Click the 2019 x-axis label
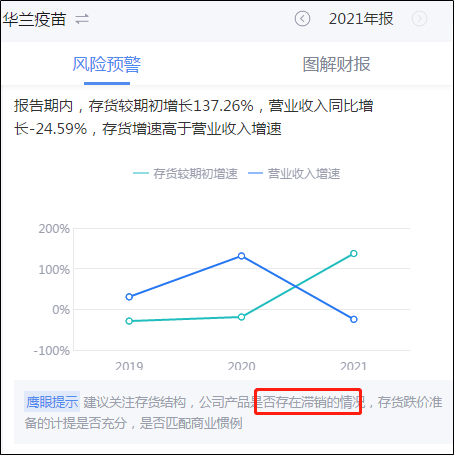Viewport: 454px width, 455px height. [129, 366]
